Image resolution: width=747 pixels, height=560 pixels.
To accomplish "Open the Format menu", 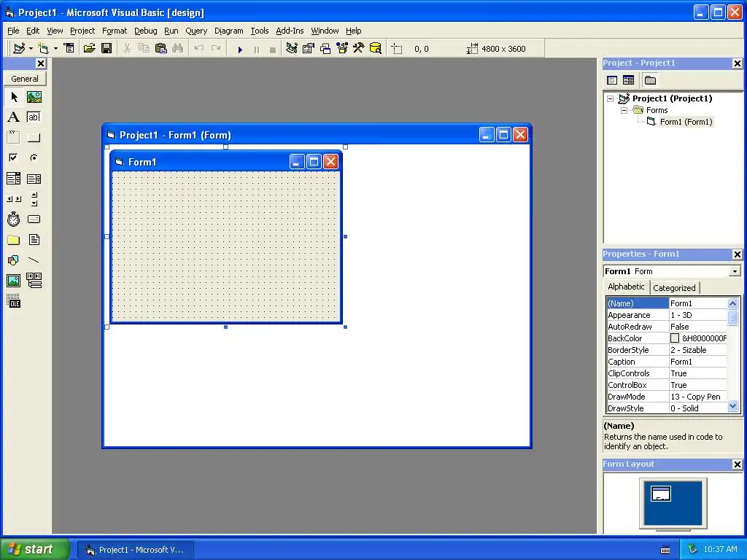I will point(115,31).
